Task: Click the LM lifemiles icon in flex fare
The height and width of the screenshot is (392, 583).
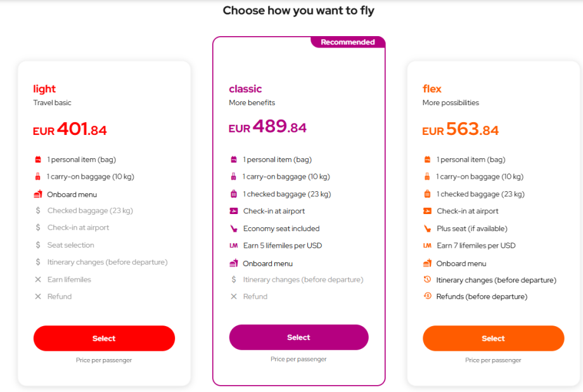Action: 427,246
